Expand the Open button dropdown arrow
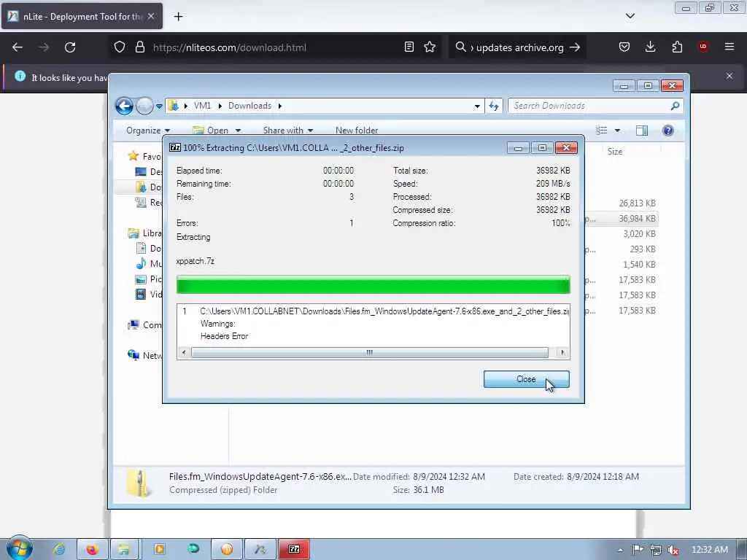 (238, 131)
